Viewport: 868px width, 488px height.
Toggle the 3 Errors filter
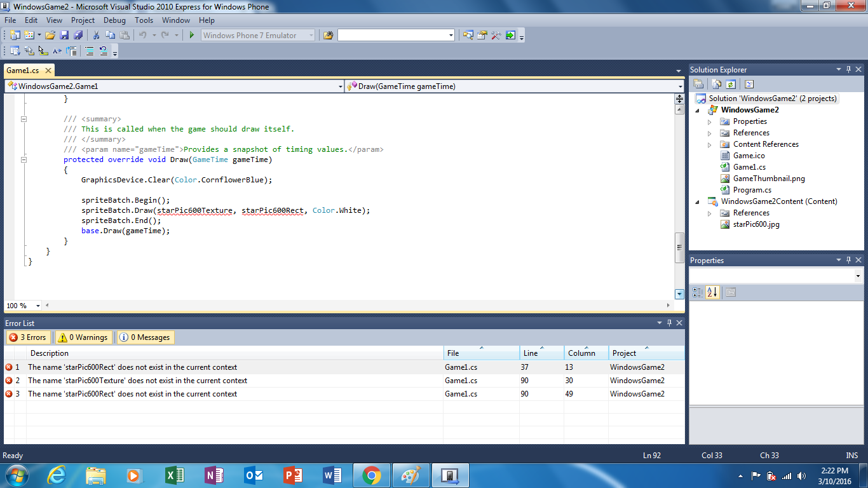coord(28,337)
